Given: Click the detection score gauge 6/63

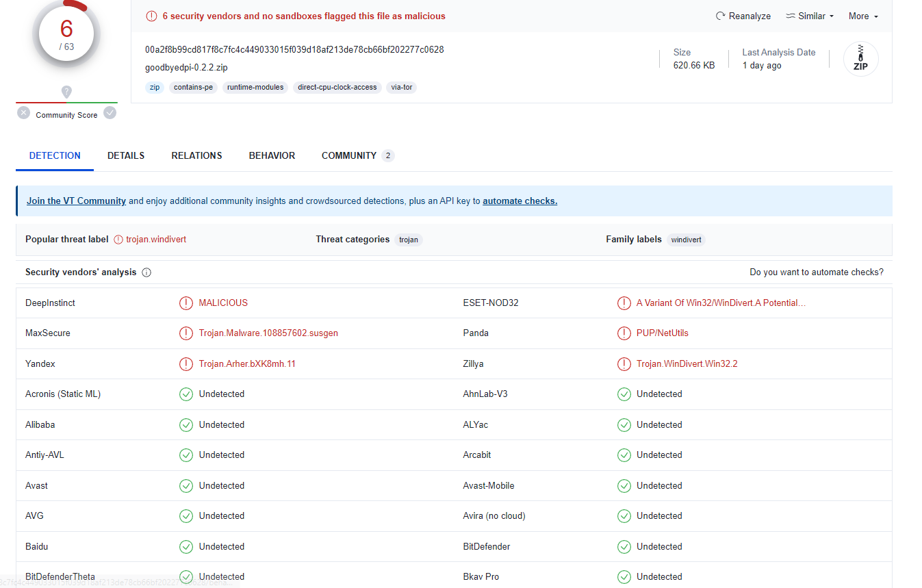Looking at the screenshot, I should (66, 34).
